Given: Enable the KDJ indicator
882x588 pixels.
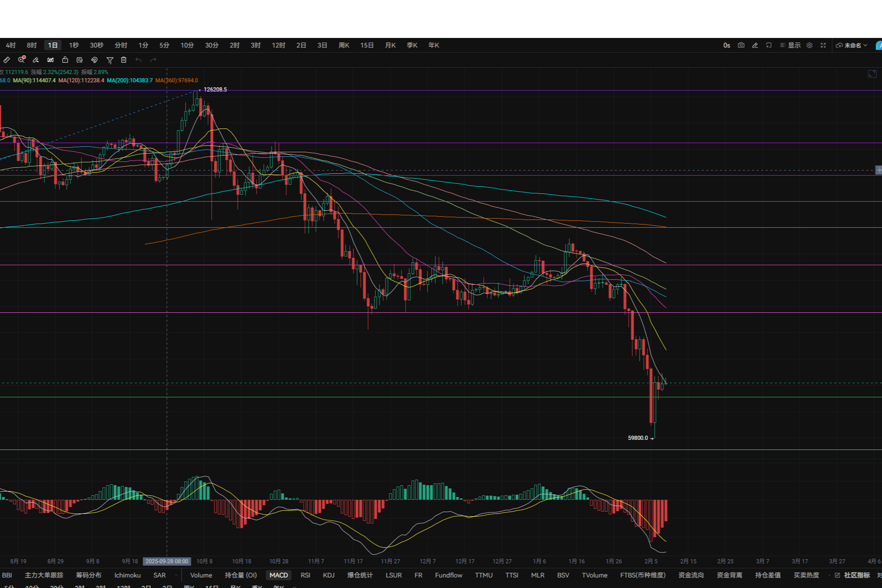Looking at the screenshot, I should click(329, 575).
